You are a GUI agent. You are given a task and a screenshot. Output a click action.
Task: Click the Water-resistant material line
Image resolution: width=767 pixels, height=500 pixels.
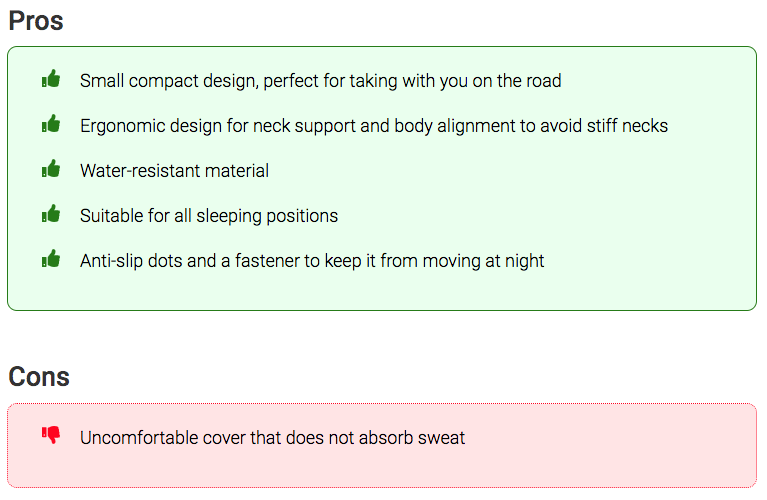[174, 171]
